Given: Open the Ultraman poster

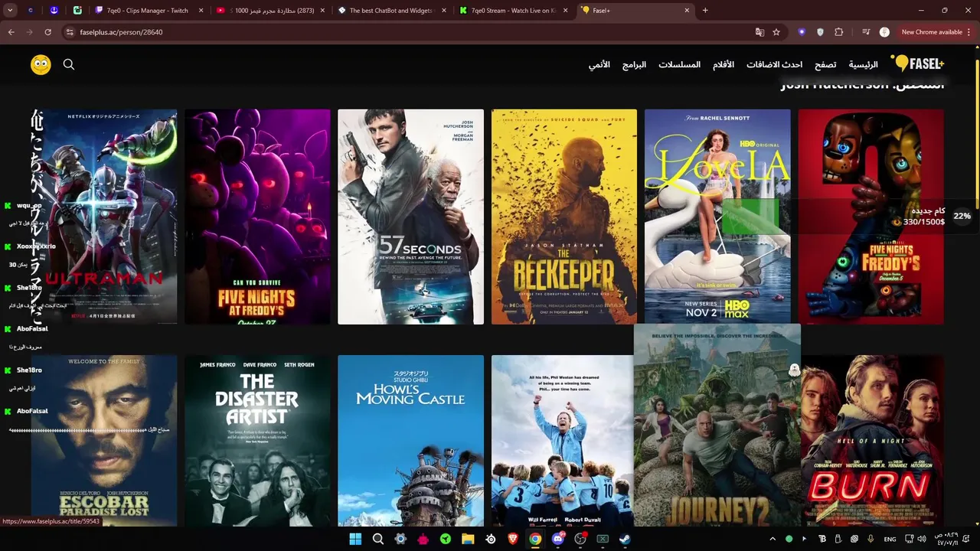Looking at the screenshot, I should click(104, 217).
